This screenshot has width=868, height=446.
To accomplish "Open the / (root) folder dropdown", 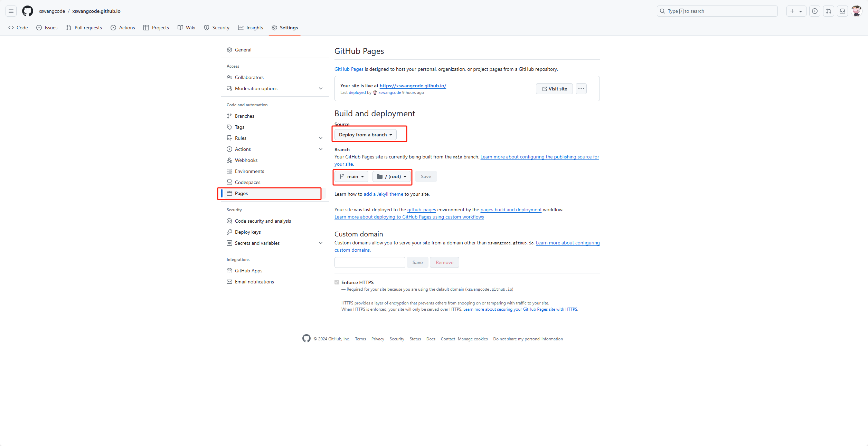I will pos(391,176).
